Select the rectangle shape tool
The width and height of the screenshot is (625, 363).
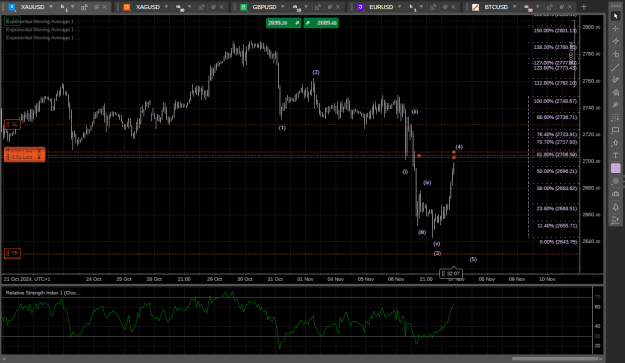coord(615,130)
